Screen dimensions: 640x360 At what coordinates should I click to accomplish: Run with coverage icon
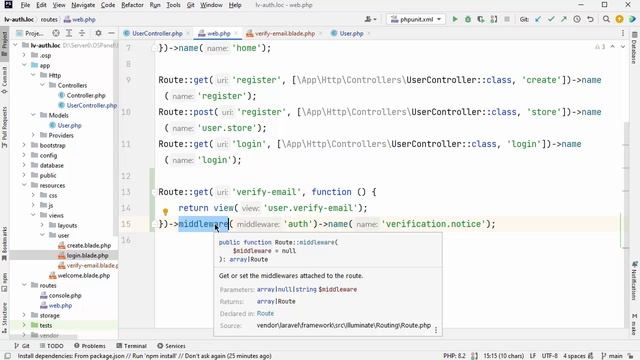[x=481, y=19]
